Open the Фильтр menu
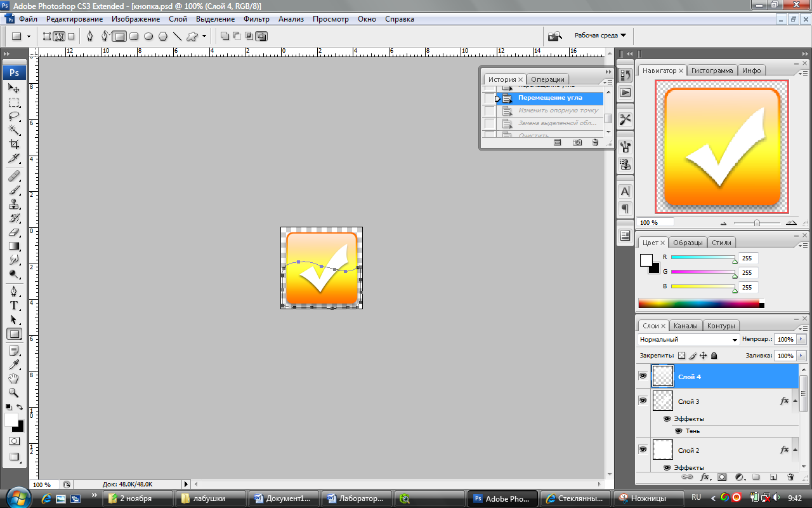The image size is (812, 508). pos(257,19)
